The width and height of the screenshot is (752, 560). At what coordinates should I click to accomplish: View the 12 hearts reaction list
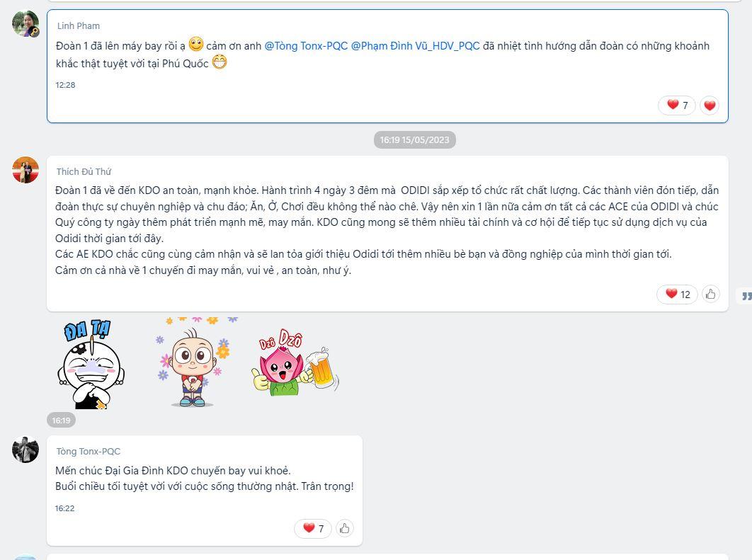(x=677, y=294)
